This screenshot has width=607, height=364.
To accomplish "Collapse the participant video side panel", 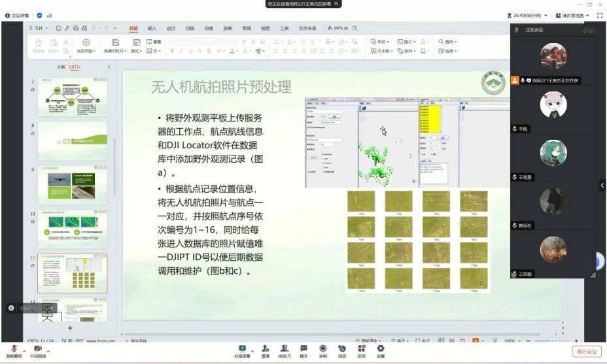I will tap(602, 186).
